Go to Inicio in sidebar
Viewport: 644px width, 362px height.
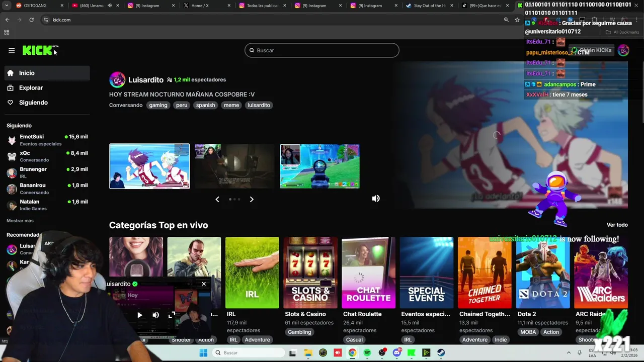click(x=47, y=73)
